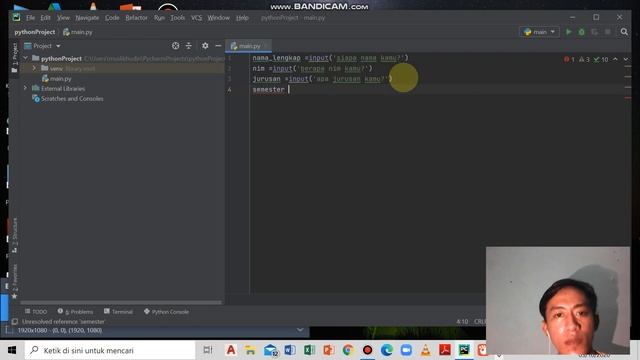This screenshot has height=360, width=640.
Task: Open Zoom from the taskbar
Action: click(406, 350)
